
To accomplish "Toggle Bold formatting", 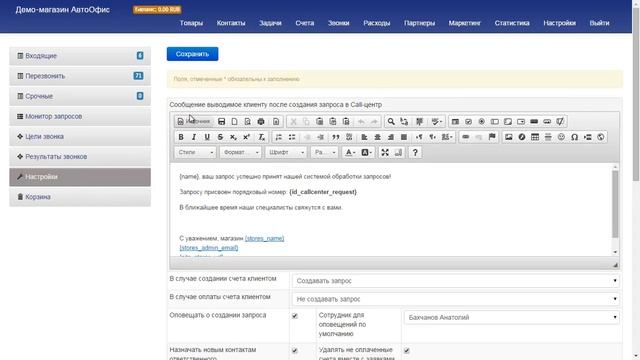I will (x=181, y=137).
